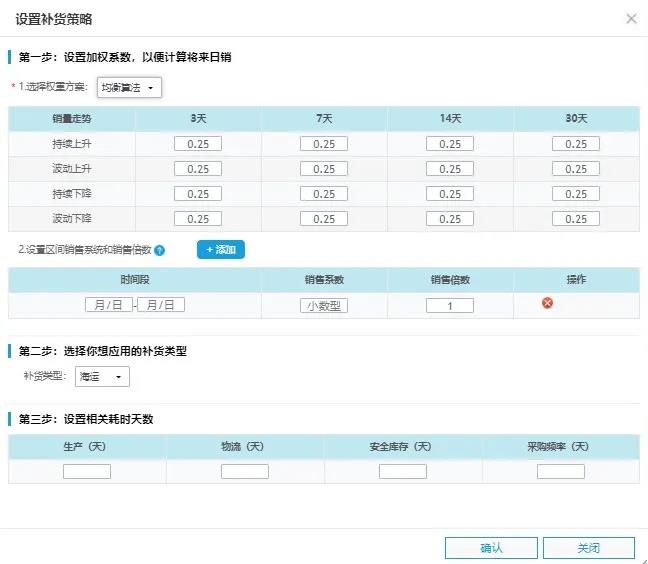Image resolution: width=648 pixels, height=564 pixels.
Task: Open the 均衡算法 weight scheme dropdown
Action: click(129, 88)
